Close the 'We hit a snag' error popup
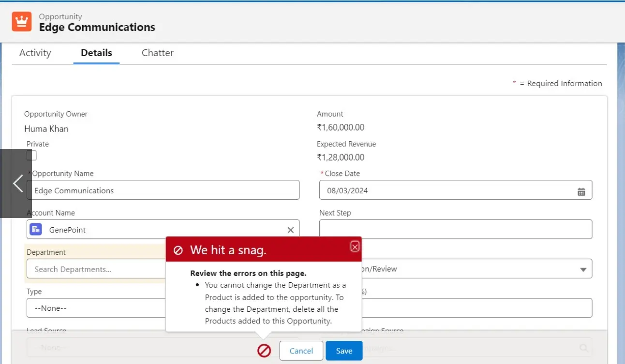This screenshot has width=625, height=364. tap(355, 247)
